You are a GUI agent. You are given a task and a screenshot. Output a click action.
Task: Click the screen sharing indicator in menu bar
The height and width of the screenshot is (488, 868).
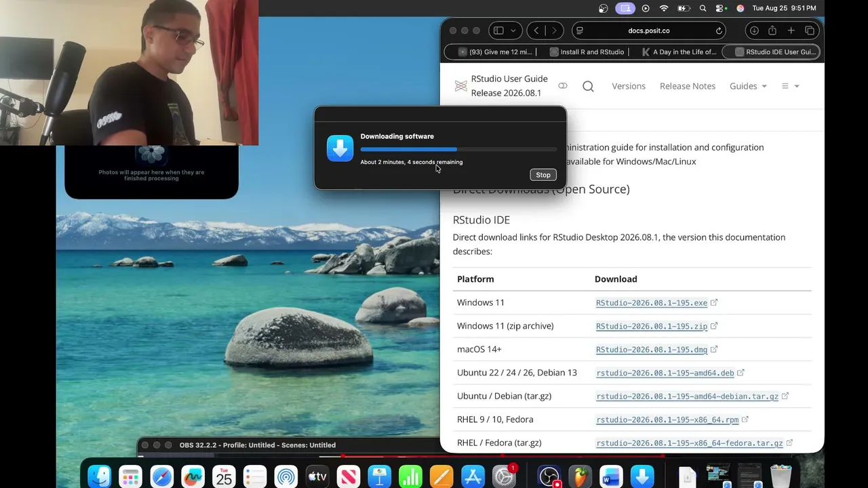pyautogui.click(x=625, y=8)
